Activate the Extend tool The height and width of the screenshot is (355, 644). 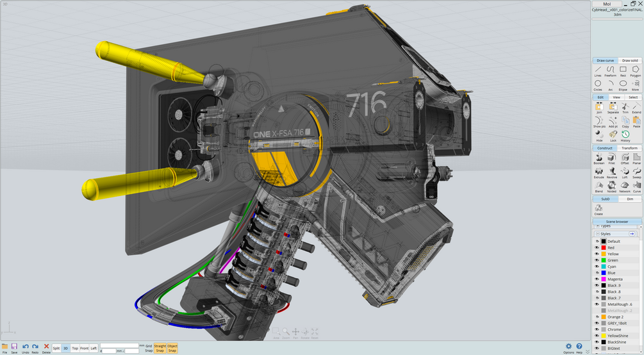[x=636, y=108]
